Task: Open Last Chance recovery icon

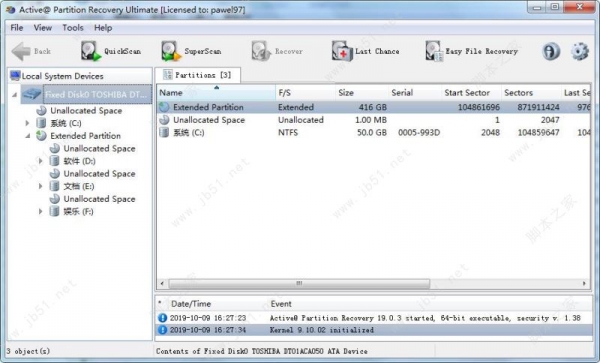Action: click(x=342, y=51)
